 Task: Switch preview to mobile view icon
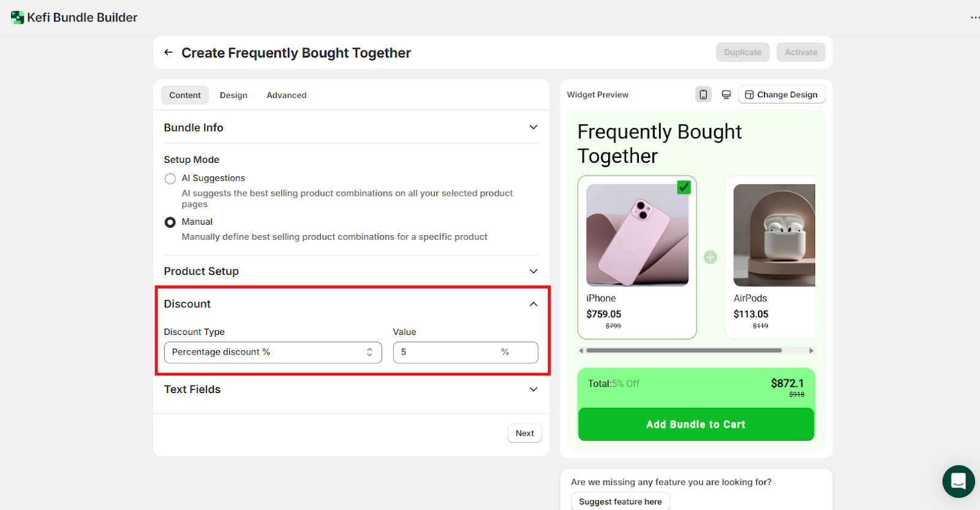click(x=703, y=94)
